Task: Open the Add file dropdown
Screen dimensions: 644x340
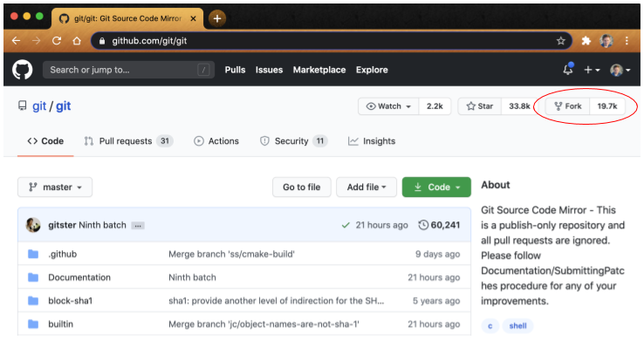Action: coord(367,187)
